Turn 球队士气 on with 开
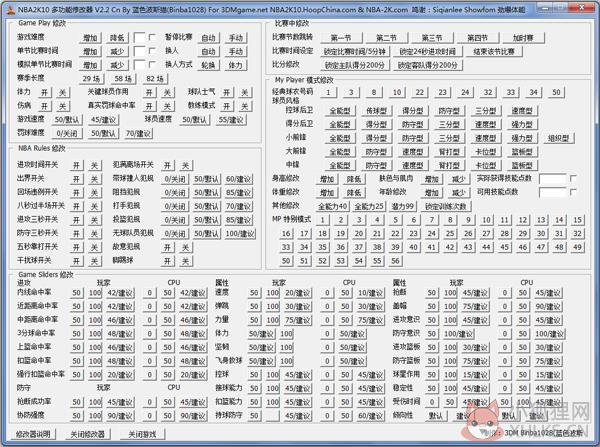Image resolution: width=600 pixels, height=447 pixels. point(227,93)
